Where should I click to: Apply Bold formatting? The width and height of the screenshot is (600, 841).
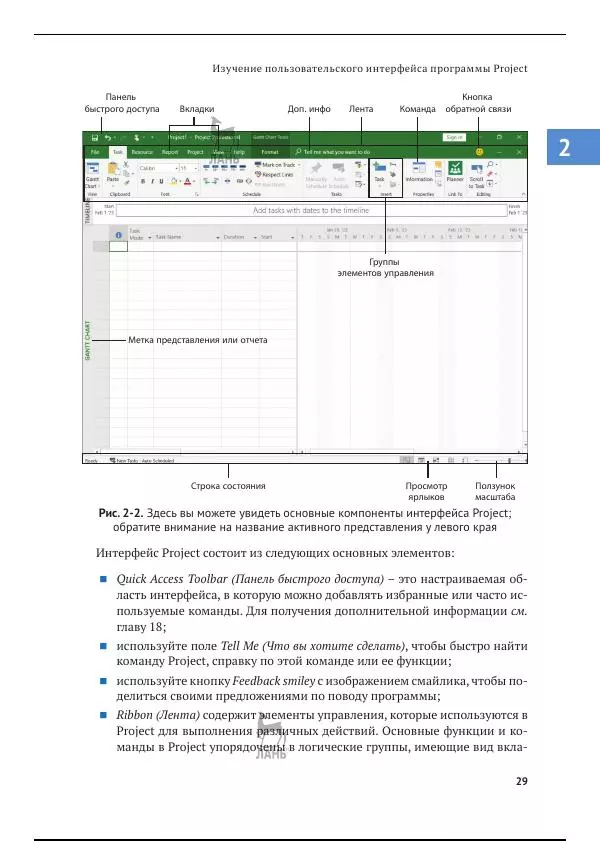coord(143,181)
